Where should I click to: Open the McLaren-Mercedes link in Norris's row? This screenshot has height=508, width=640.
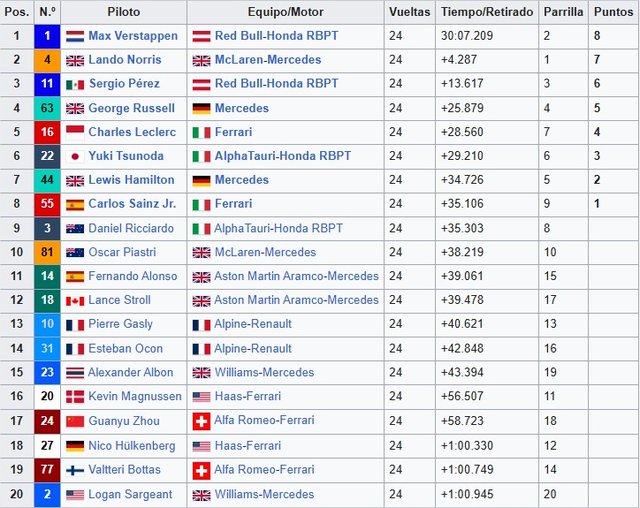[x=268, y=60]
